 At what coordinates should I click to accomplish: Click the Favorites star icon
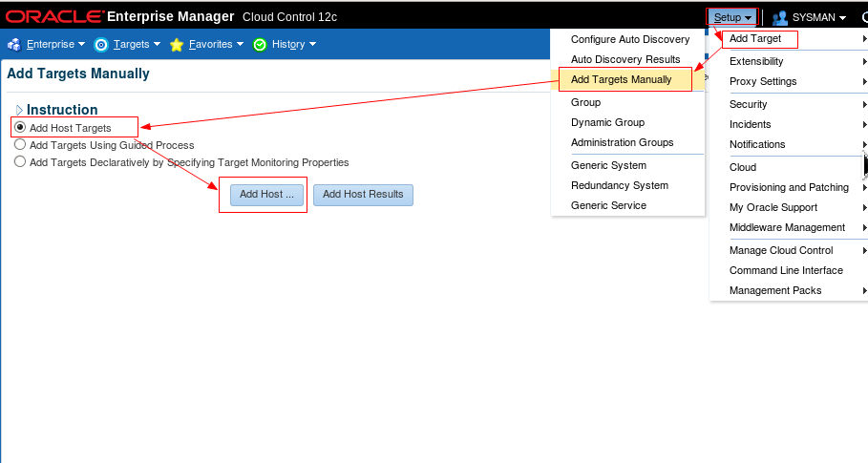177,45
